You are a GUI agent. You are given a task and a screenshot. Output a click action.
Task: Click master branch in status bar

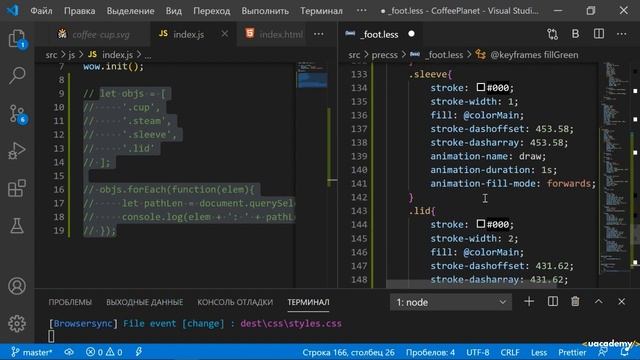[x=31, y=352]
